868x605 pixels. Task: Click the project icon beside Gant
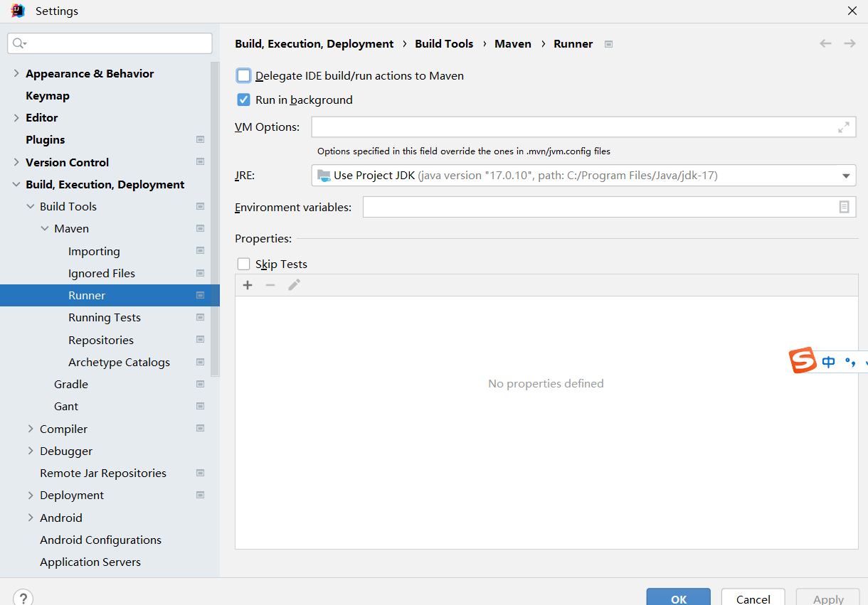click(x=201, y=406)
